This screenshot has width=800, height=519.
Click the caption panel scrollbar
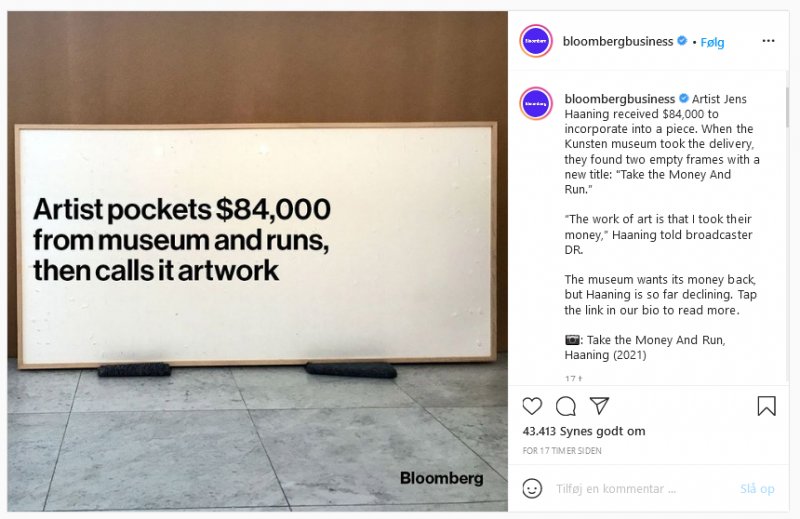pos(786,107)
